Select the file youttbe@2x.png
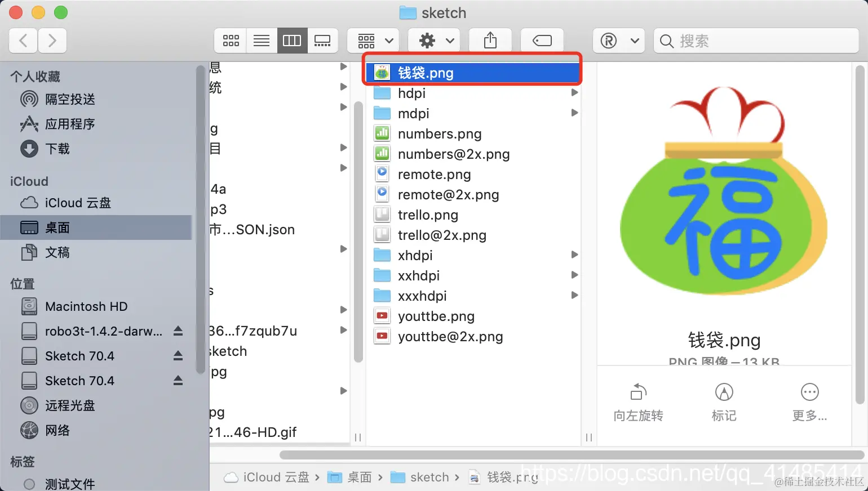This screenshot has height=491, width=868. (x=472, y=336)
